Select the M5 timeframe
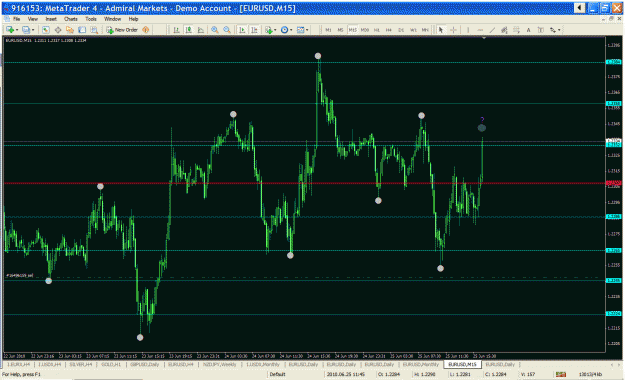The image size is (625, 380). (340, 30)
